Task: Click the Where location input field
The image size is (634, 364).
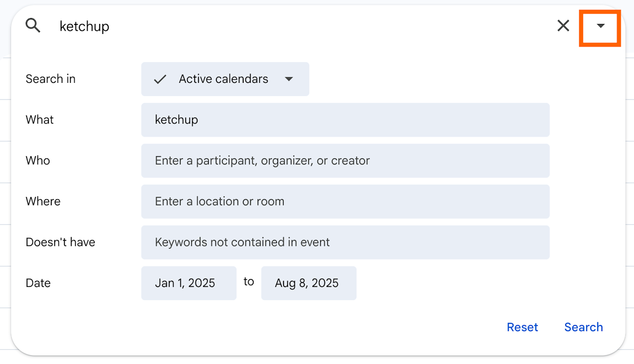Action: coord(345,201)
